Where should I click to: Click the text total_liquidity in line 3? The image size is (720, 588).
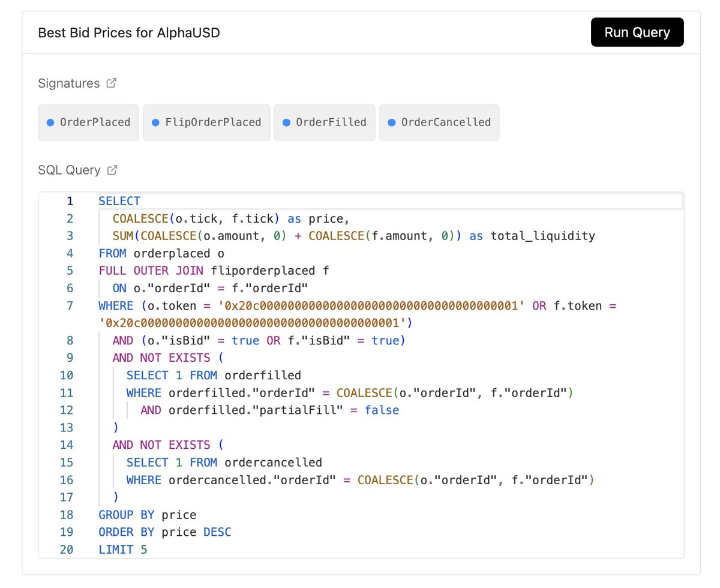[543, 236]
